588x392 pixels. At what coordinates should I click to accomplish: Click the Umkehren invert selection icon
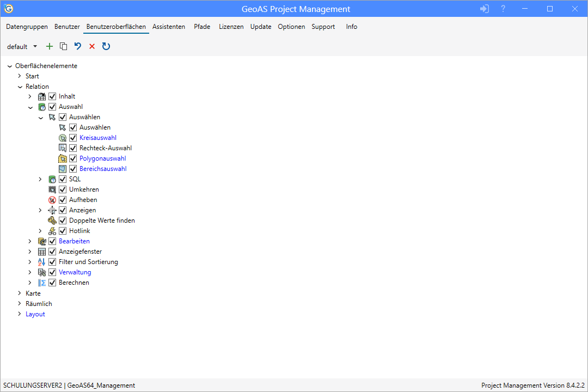(52, 190)
